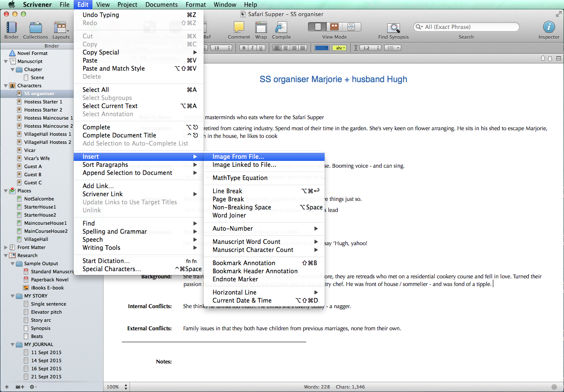Switch to document view mode

[x=318, y=27]
